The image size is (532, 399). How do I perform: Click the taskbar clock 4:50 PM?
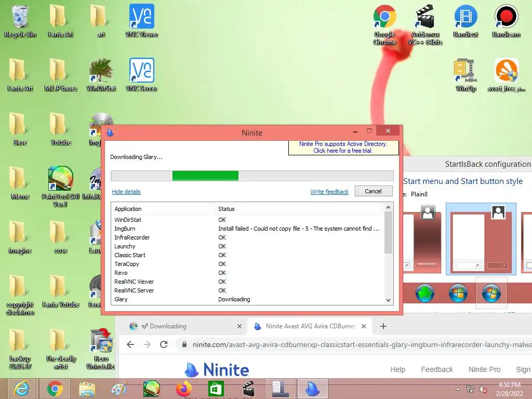(x=509, y=385)
